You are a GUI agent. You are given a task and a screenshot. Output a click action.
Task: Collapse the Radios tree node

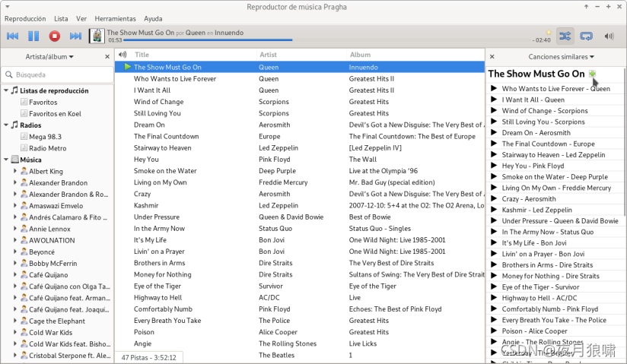(x=6, y=125)
